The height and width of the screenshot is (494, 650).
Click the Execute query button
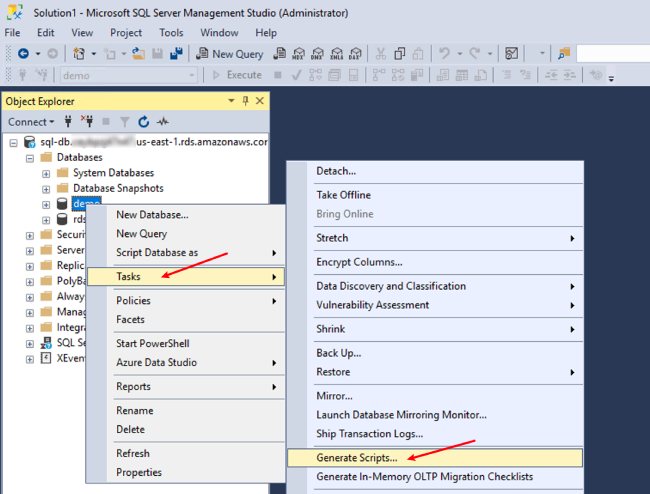click(x=238, y=75)
